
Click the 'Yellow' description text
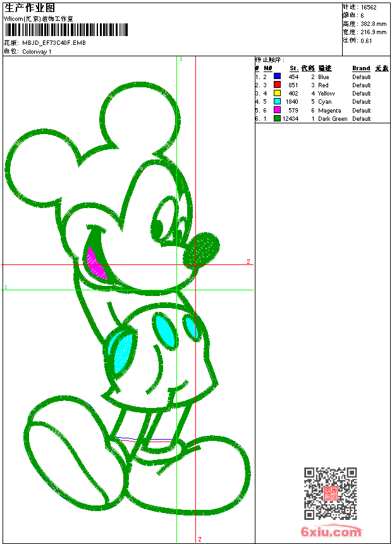click(326, 94)
